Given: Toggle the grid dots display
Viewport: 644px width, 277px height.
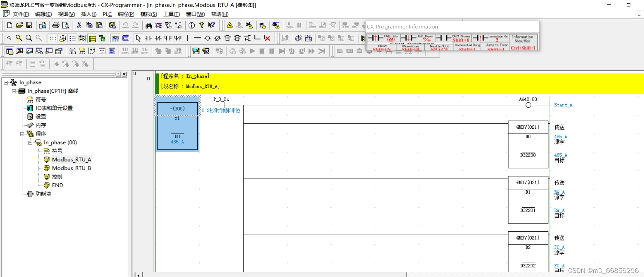Looking at the screenshot, I should [x=53, y=38].
